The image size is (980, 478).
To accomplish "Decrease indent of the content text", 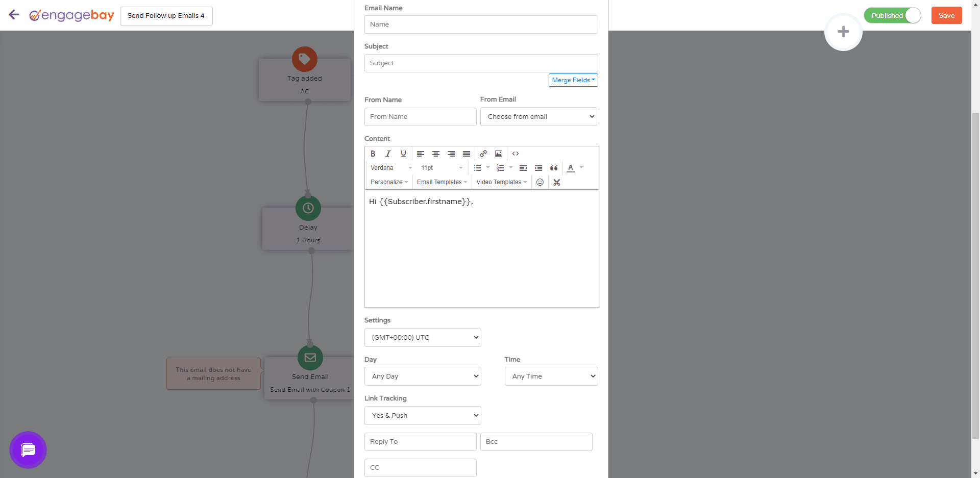I will click(x=523, y=168).
